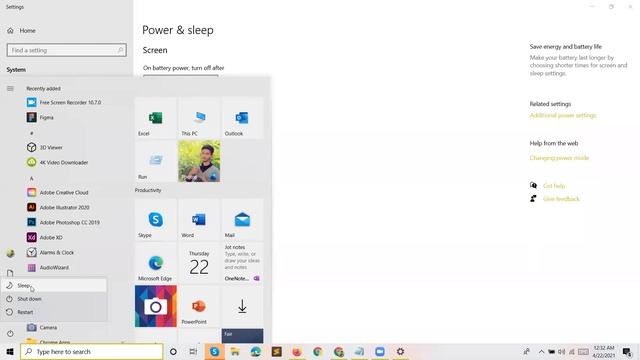640x360 pixels.
Task: Open the notification Action Center
Action: tap(627, 351)
